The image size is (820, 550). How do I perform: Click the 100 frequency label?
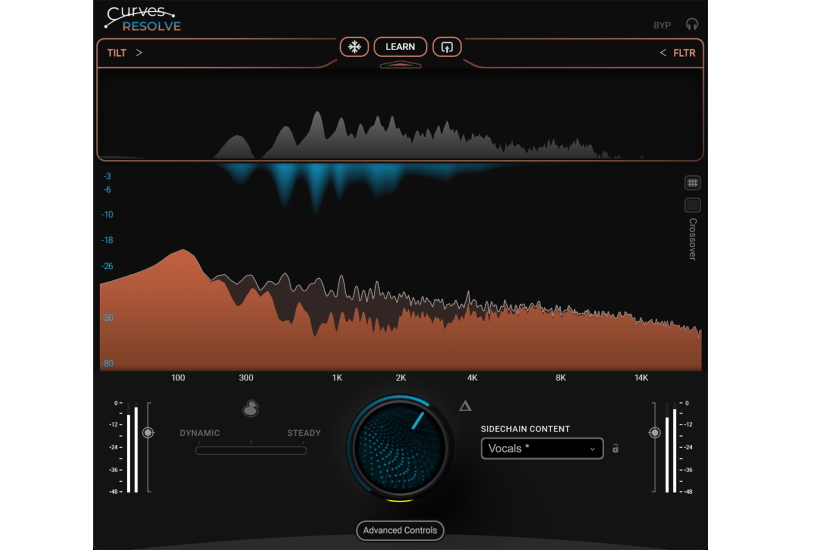click(x=178, y=377)
